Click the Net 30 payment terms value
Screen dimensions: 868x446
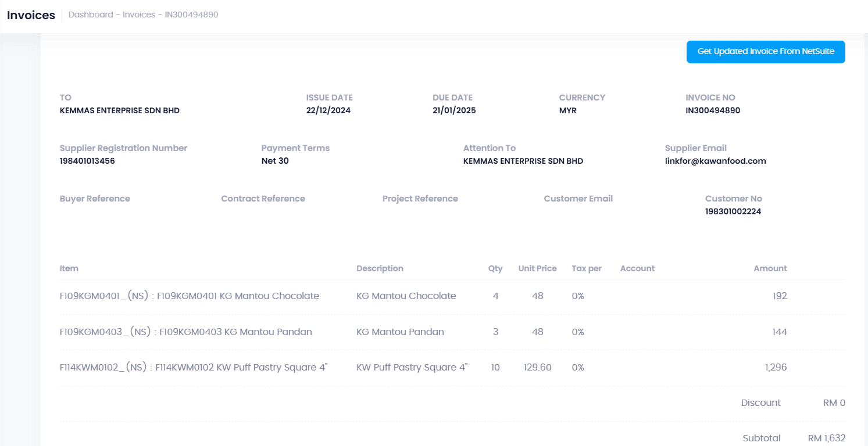coord(275,161)
